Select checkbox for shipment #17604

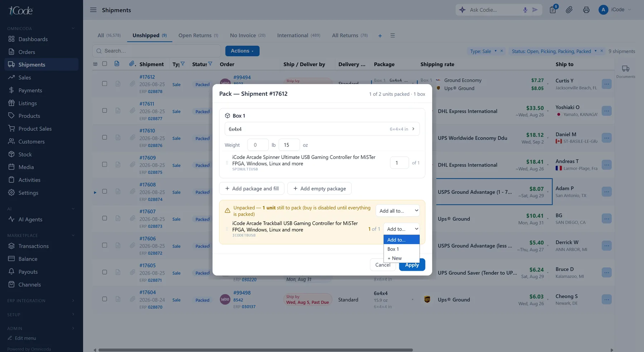[x=104, y=299]
